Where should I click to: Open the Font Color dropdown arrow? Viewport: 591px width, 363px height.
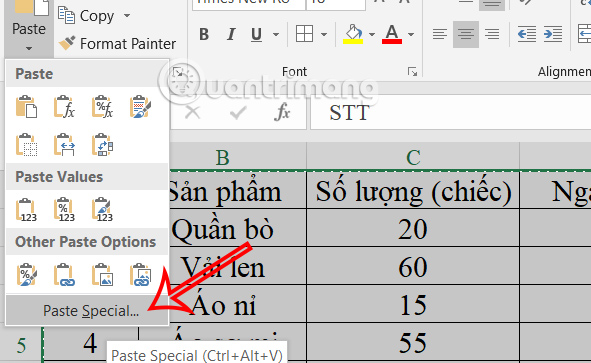411,34
